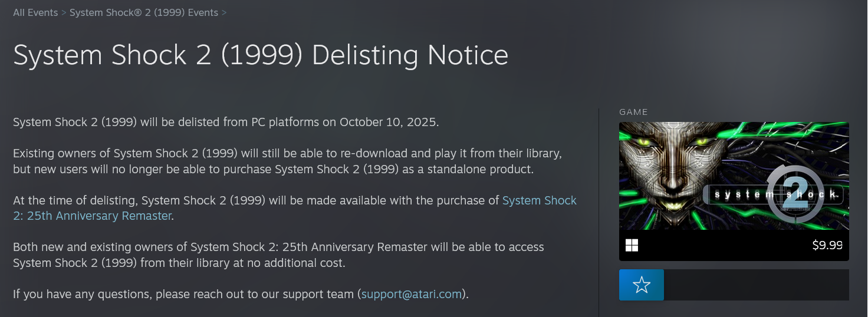Go to System Shock® 2 (1999) Events
Image resolution: width=868 pixels, height=317 pixels.
(x=144, y=12)
